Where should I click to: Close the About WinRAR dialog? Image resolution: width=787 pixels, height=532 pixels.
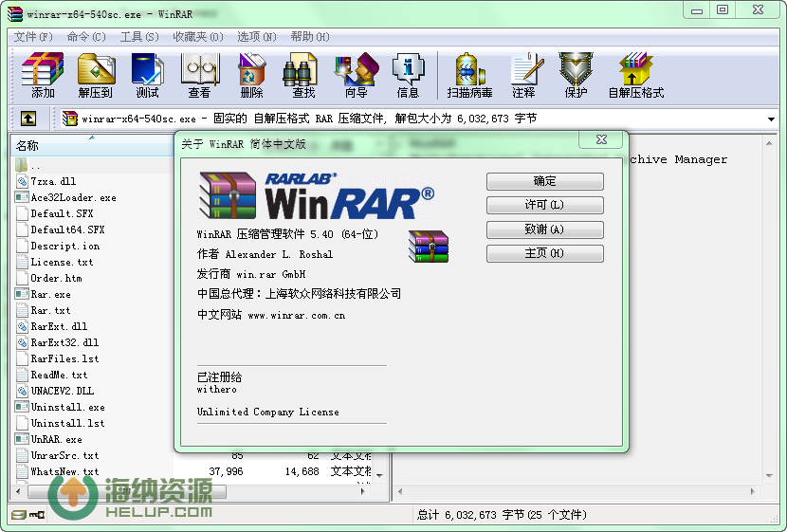(x=601, y=139)
